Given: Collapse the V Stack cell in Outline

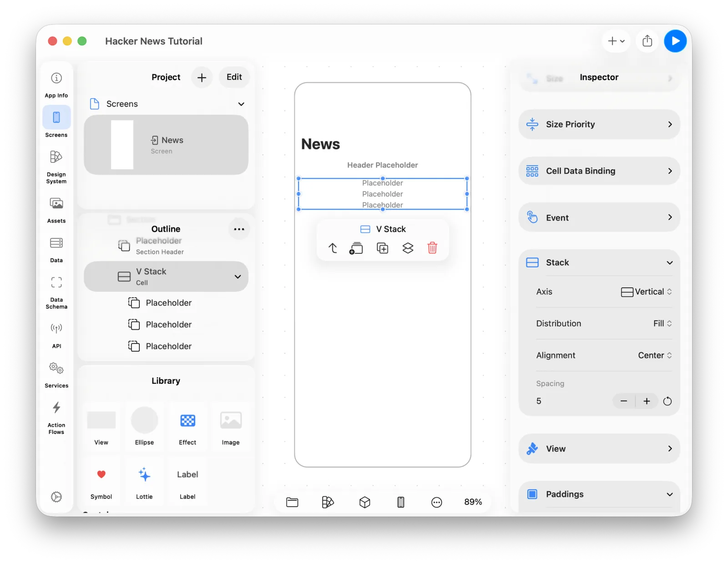Looking at the screenshot, I should [x=238, y=277].
